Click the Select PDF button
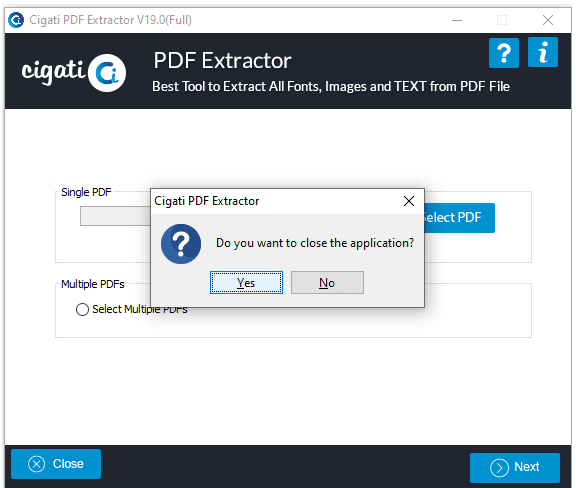576x488 pixels. point(459,218)
